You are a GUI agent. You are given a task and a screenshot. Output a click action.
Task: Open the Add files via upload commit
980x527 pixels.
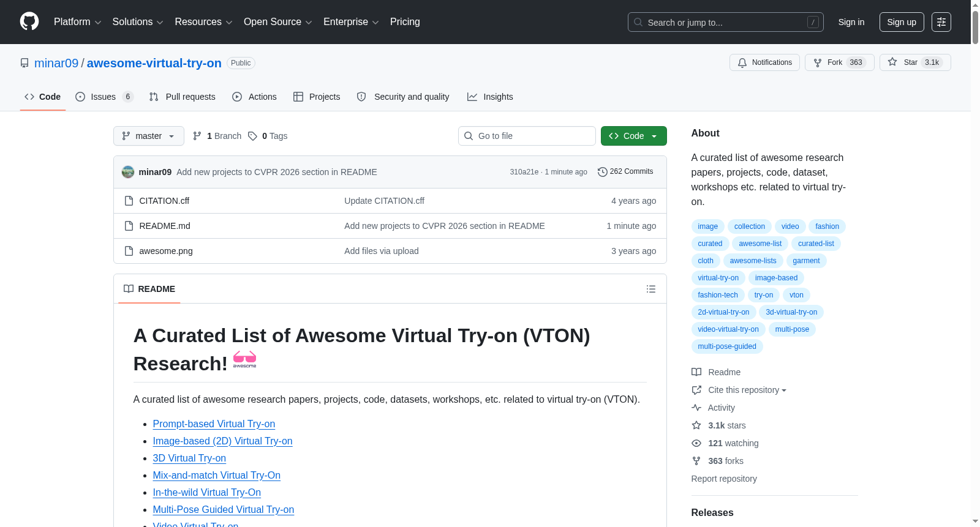click(x=382, y=251)
